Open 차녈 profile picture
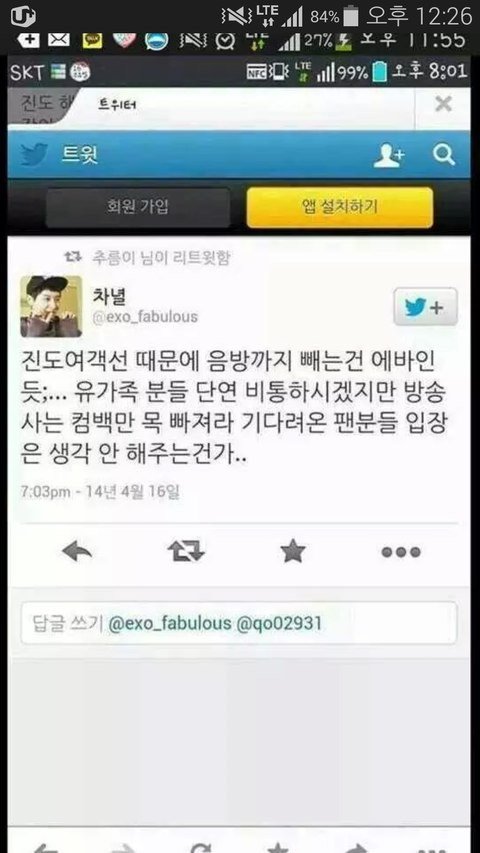Image resolution: width=480 pixels, height=853 pixels. 51,306
